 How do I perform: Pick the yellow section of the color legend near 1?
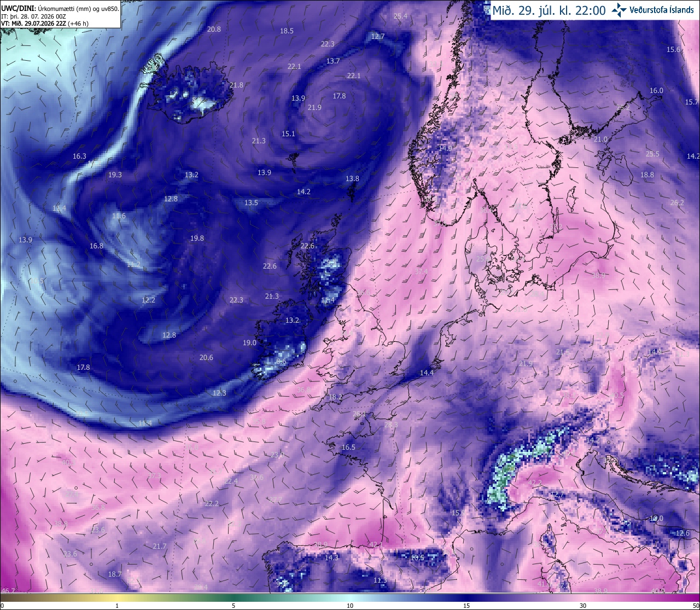(117, 597)
